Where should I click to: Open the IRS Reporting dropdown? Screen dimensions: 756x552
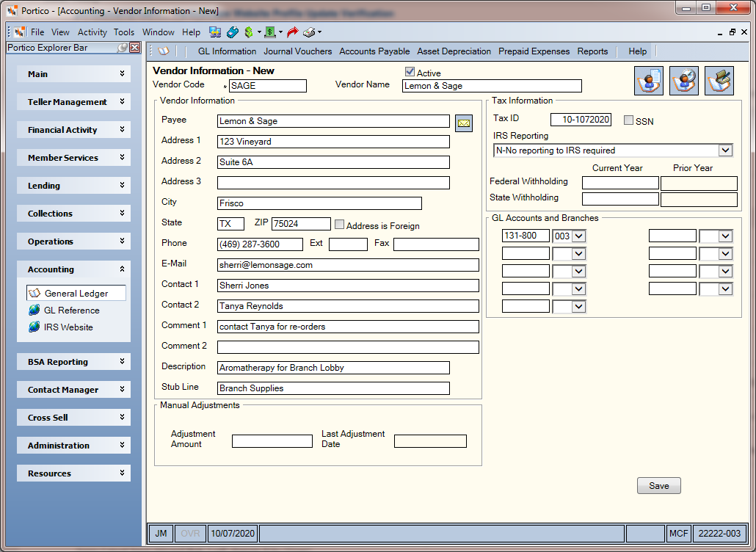coord(726,150)
